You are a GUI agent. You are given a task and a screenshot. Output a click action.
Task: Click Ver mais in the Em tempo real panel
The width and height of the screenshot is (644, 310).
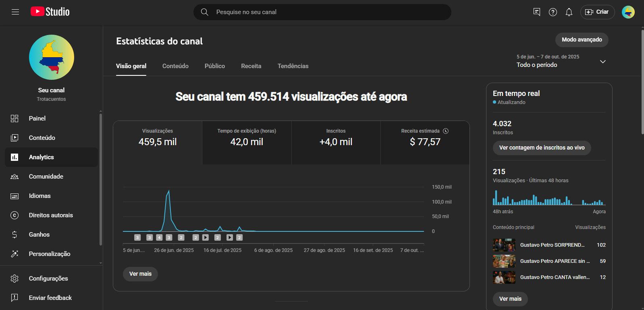coord(510,299)
